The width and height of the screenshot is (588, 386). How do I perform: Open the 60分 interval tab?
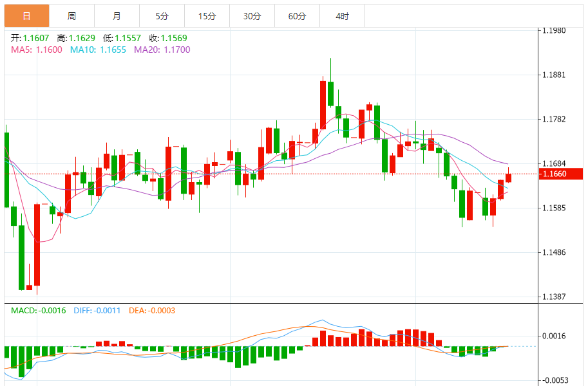coord(297,15)
